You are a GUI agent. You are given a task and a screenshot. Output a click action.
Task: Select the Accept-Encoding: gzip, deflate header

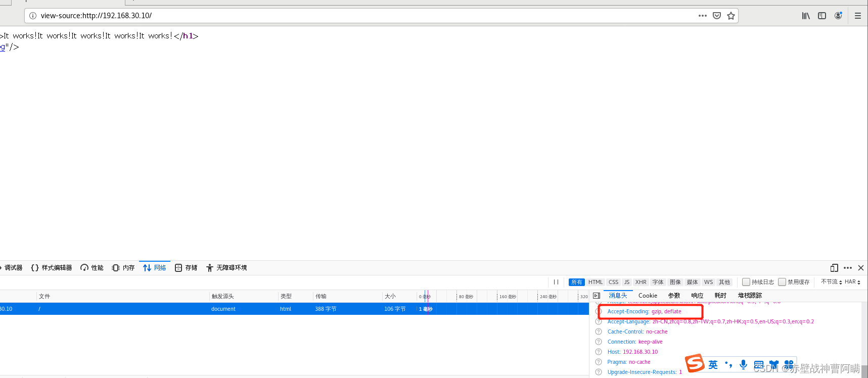click(645, 311)
